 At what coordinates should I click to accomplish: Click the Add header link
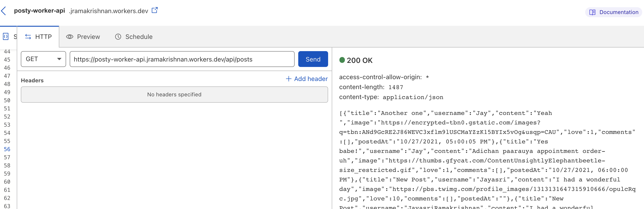tap(307, 79)
